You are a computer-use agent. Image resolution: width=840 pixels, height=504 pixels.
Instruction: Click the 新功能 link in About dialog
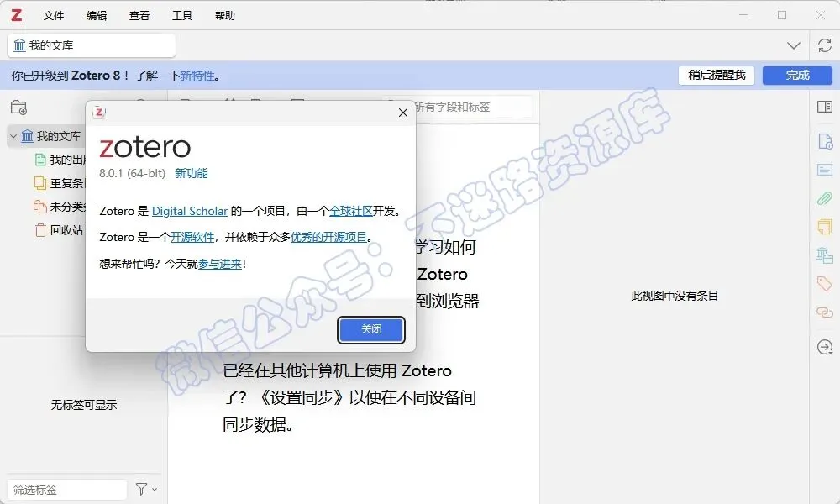[x=192, y=173]
